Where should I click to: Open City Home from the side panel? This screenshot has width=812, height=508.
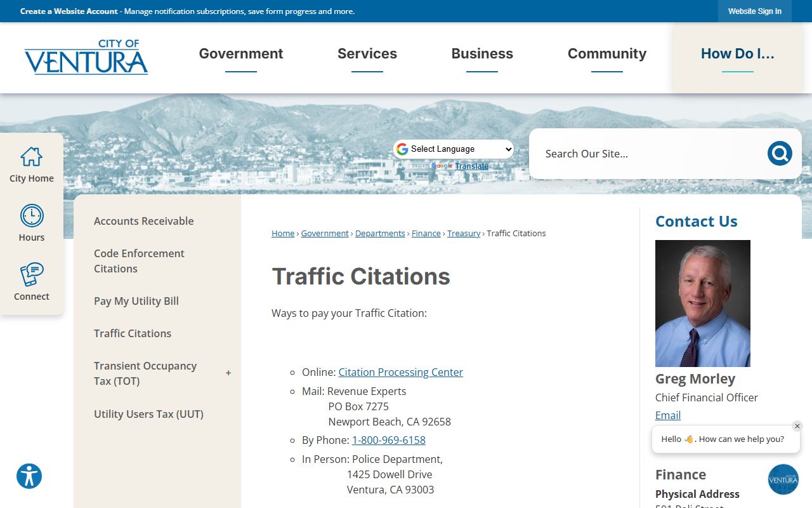[x=31, y=164]
